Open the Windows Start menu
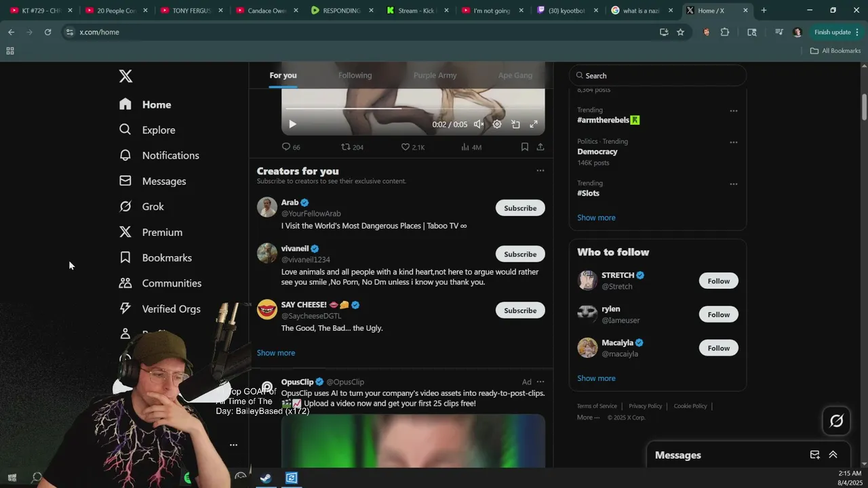868x488 pixels. [x=12, y=478]
